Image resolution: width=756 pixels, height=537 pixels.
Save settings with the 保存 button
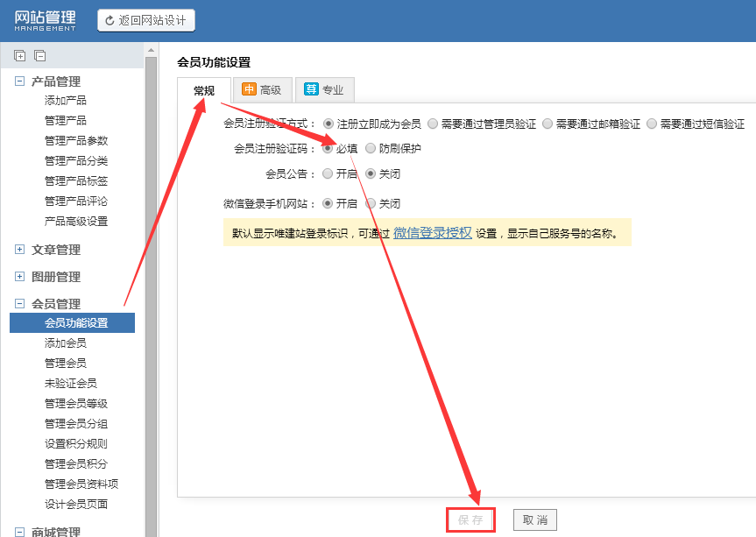click(x=470, y=520)
